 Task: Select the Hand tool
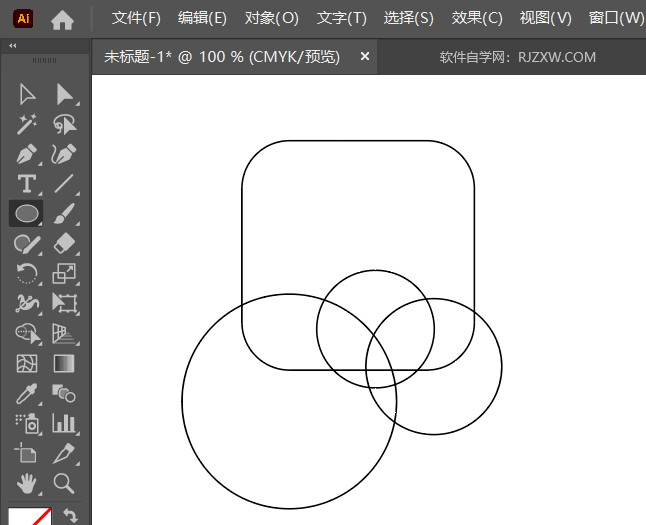pyautogui.click(x=27, y=483)
